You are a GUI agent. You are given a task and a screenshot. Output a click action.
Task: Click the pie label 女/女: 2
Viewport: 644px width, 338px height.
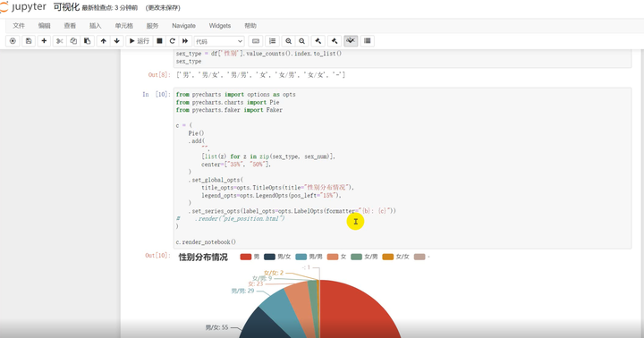tap(273, 273)
